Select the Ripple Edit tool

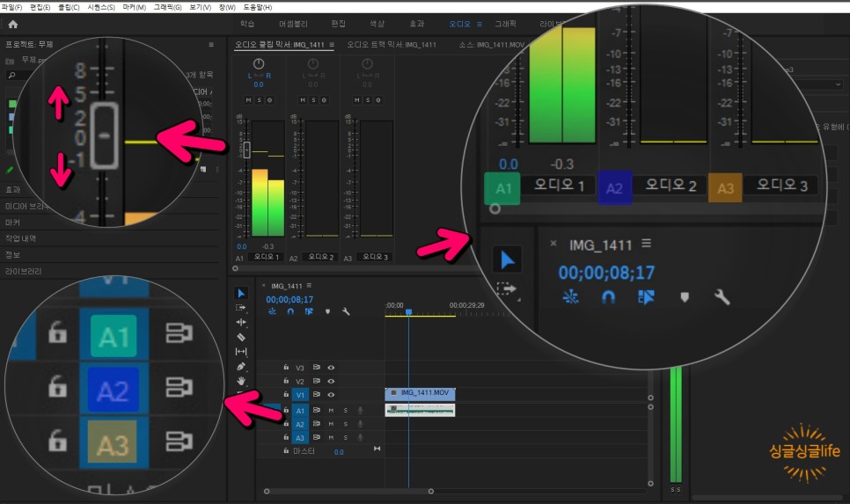[241, 323]
